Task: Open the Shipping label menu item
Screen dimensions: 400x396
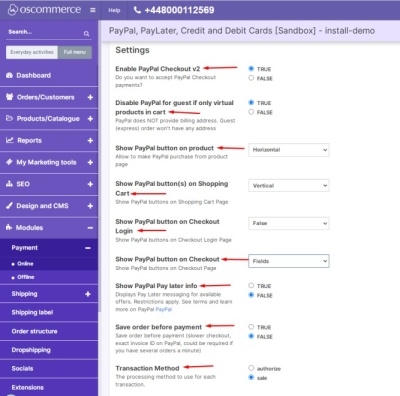Action: pos(49,312)
